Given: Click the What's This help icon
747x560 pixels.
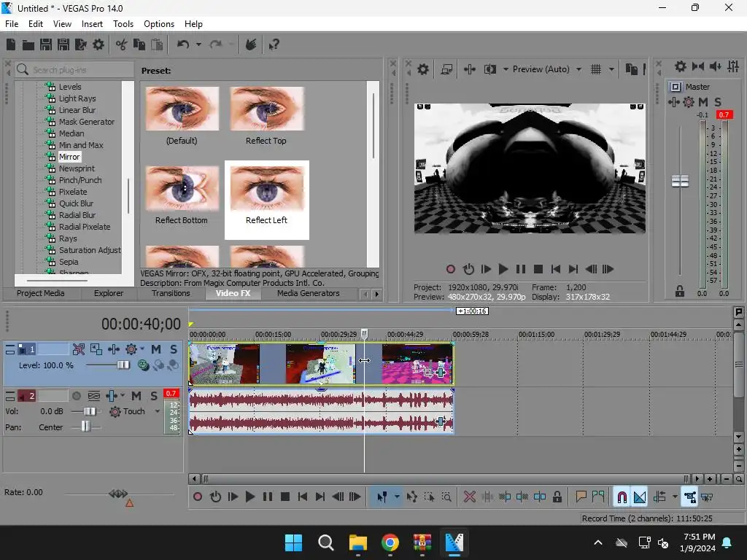Looking at the screenshot, I should 274,44.
